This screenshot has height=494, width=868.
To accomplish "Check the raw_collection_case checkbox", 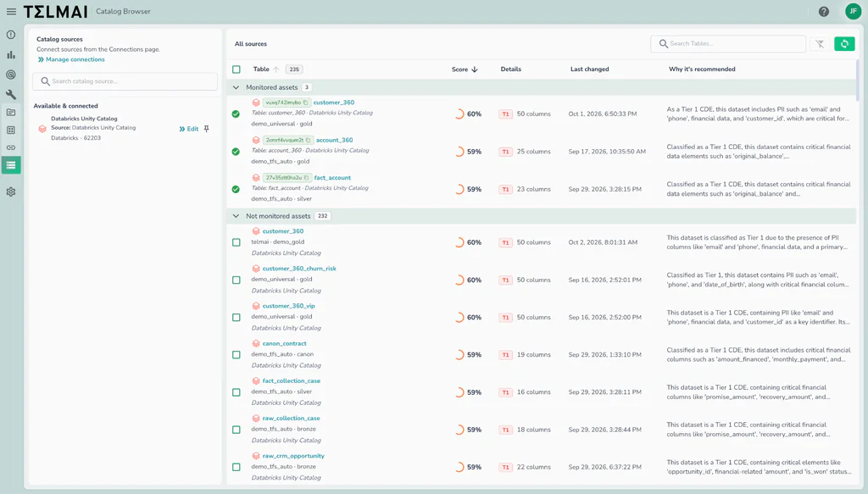I will (236, 430).
